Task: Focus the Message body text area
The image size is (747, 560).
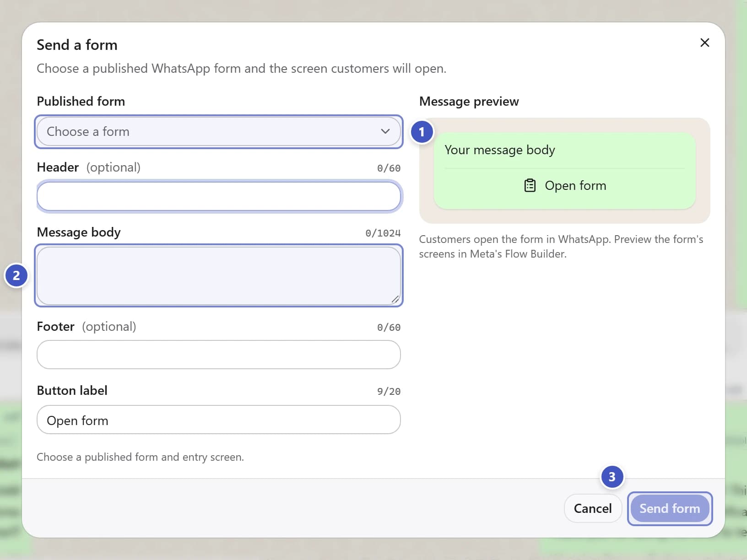Action: click(x=219, y=275)
